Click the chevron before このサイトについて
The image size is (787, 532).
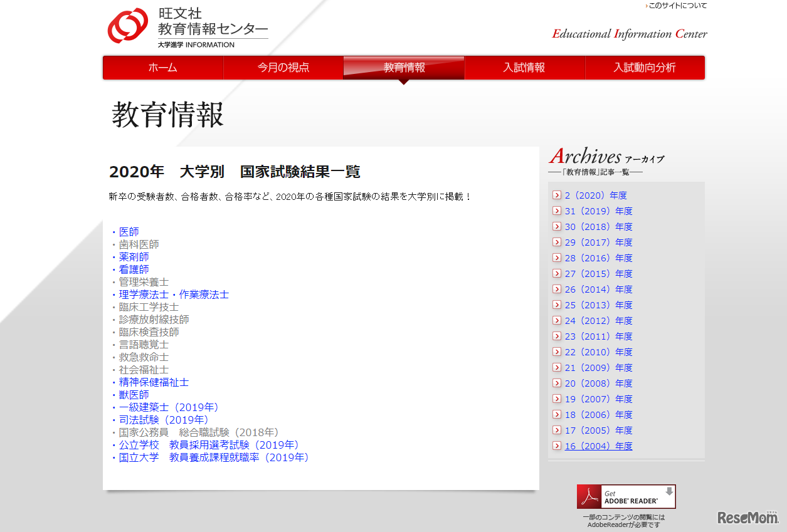(x=645, y=5)
